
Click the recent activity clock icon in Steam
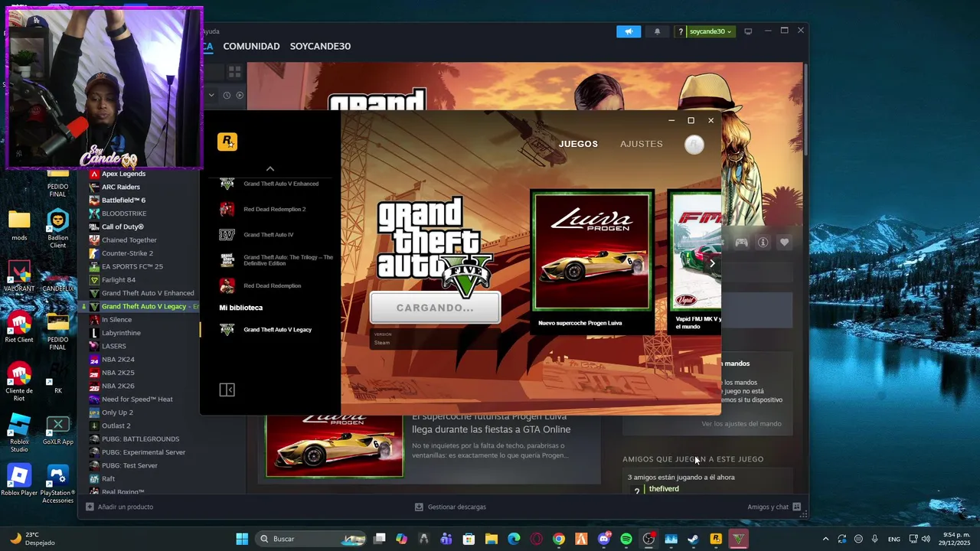227,95
